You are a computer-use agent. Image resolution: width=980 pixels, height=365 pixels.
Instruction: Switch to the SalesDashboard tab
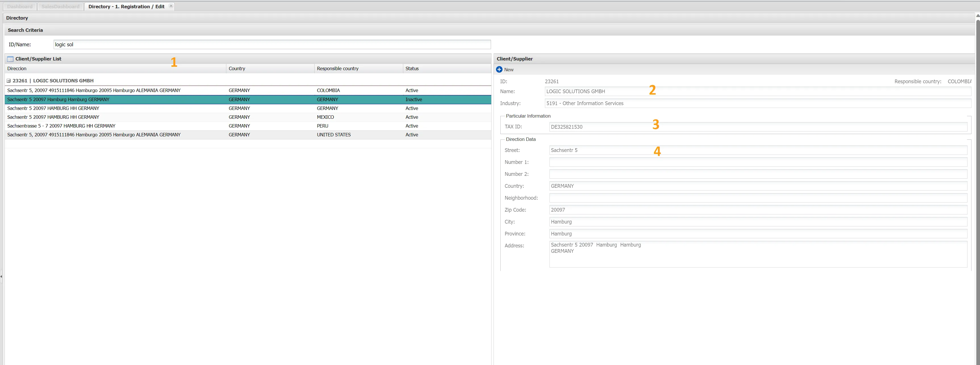pyautogui.click(x=60, y=7)
